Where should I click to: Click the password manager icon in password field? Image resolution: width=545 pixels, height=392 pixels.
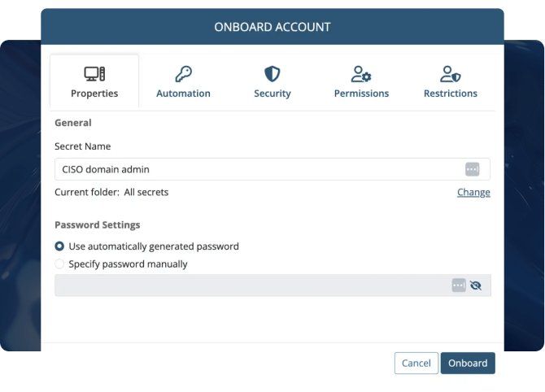[459, 285]
